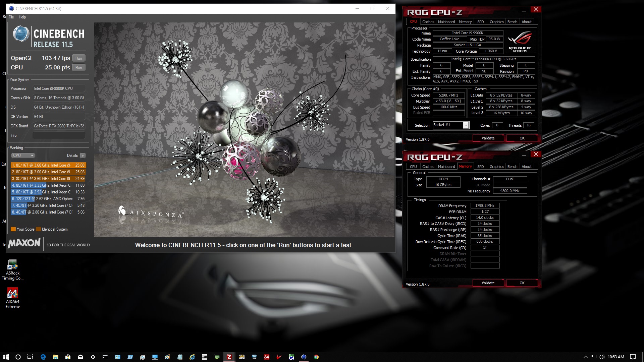Click the taskbar clock showing 10:53 AM
644x362 pixels.
(x=616, y=357)
